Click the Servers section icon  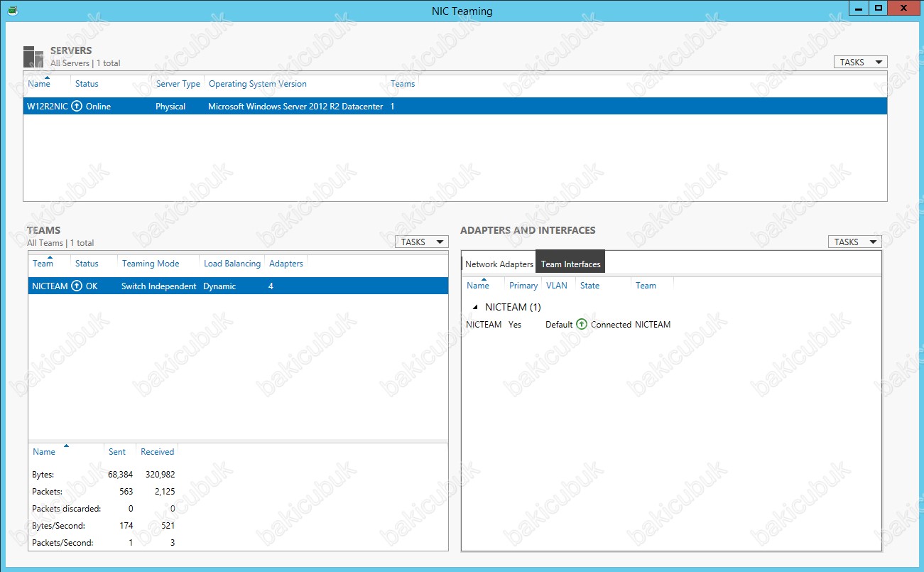point(33,57)
